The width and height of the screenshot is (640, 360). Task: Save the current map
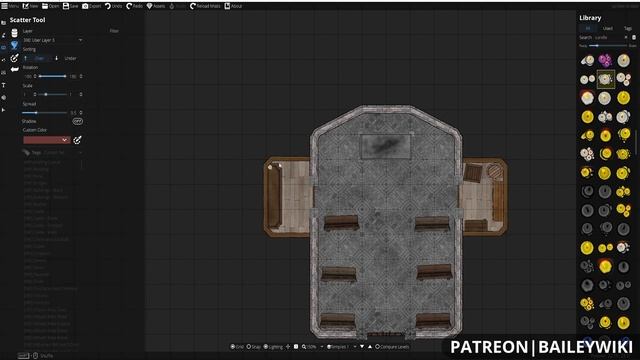click(x=71, y=6)
